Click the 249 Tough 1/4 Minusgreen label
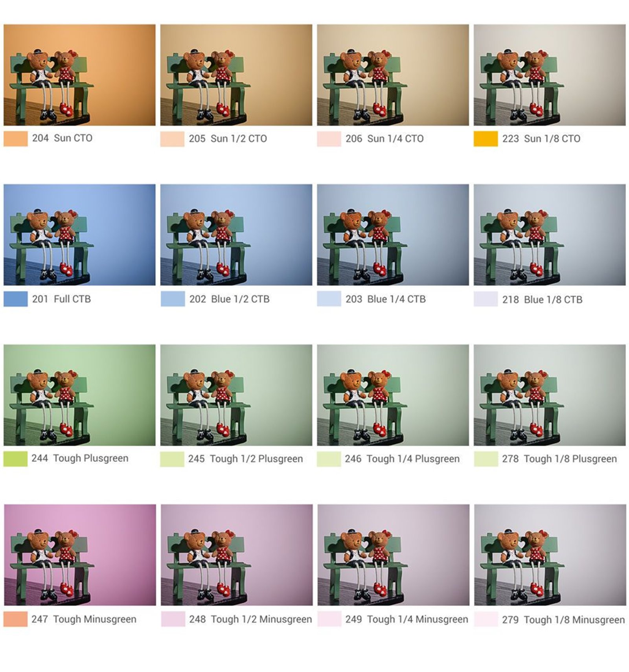Viewport: 629px width, 672px height. (407, 619)
